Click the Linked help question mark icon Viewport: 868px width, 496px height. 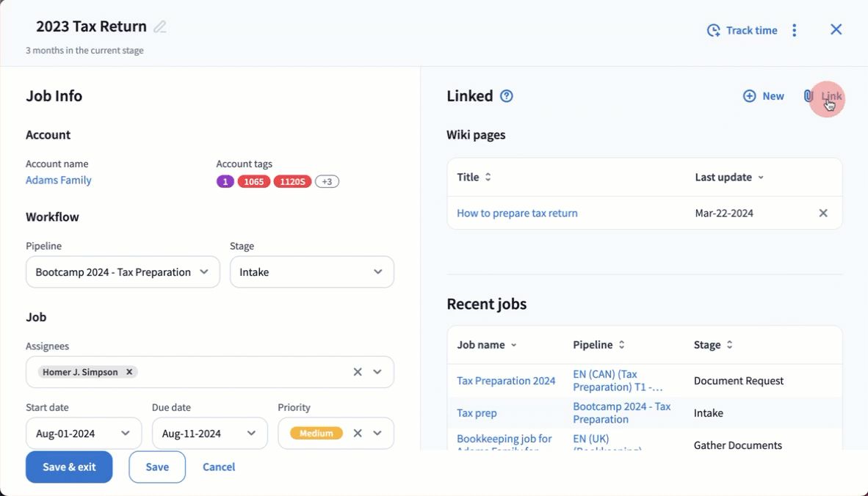point(506,96)
